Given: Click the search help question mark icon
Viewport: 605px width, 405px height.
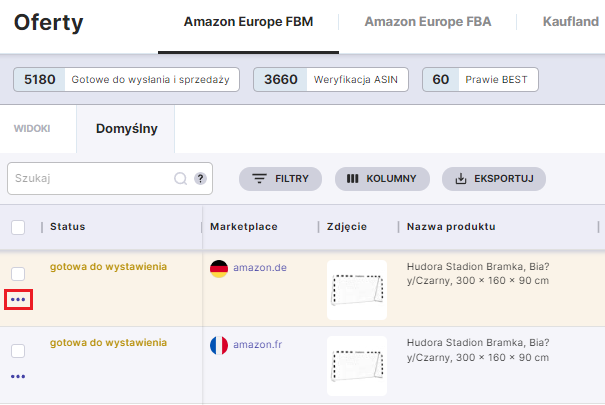Looking at the screenshot, I should [x=200, y=179].
